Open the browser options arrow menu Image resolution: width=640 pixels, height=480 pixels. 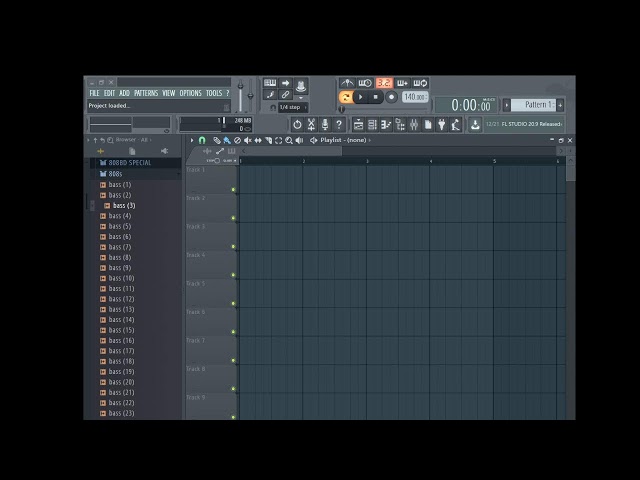pos(89,140)
